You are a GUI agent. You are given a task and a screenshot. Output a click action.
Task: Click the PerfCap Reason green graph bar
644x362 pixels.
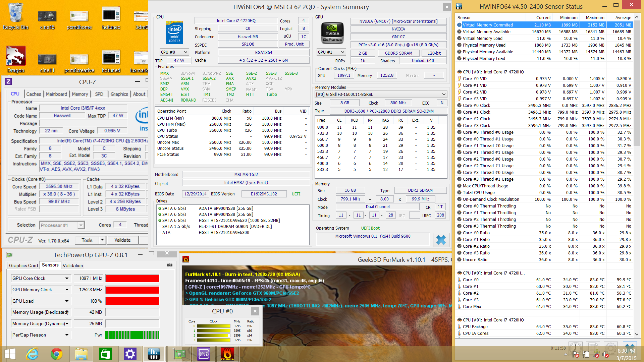tap(132, 335)
